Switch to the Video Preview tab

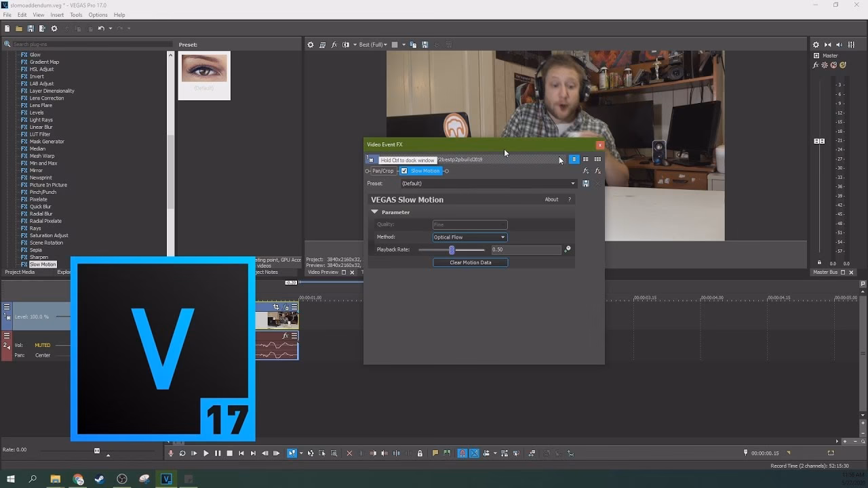coord(323,272)
